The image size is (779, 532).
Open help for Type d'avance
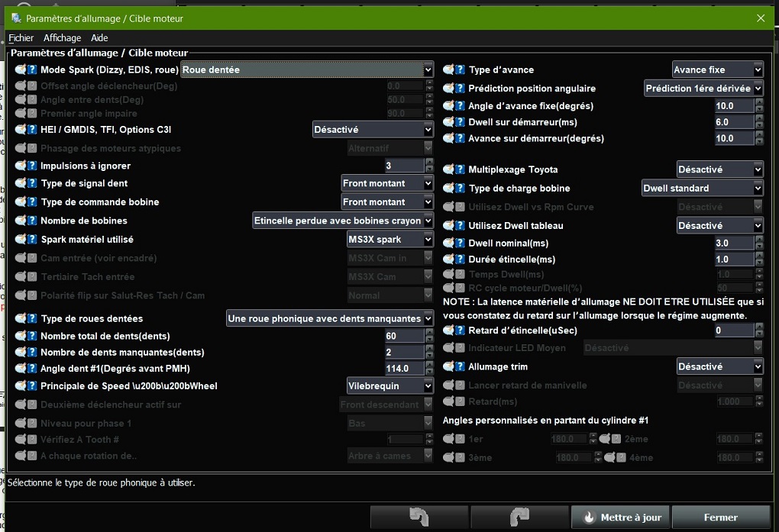tap(461, 69)
